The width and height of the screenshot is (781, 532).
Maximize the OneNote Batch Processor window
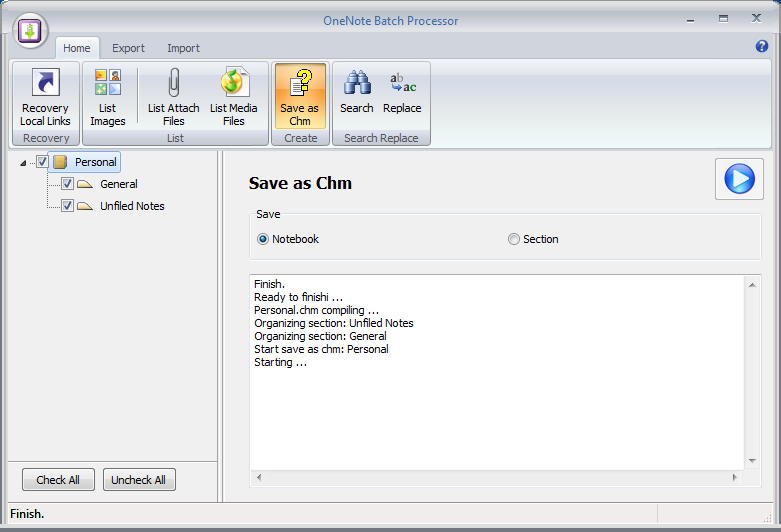coord(723,19)
